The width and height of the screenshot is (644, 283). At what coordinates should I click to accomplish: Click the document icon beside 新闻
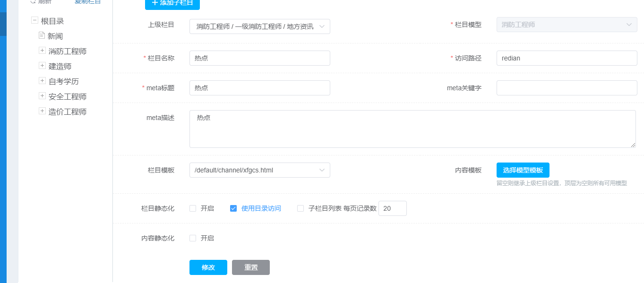(42, 35)
